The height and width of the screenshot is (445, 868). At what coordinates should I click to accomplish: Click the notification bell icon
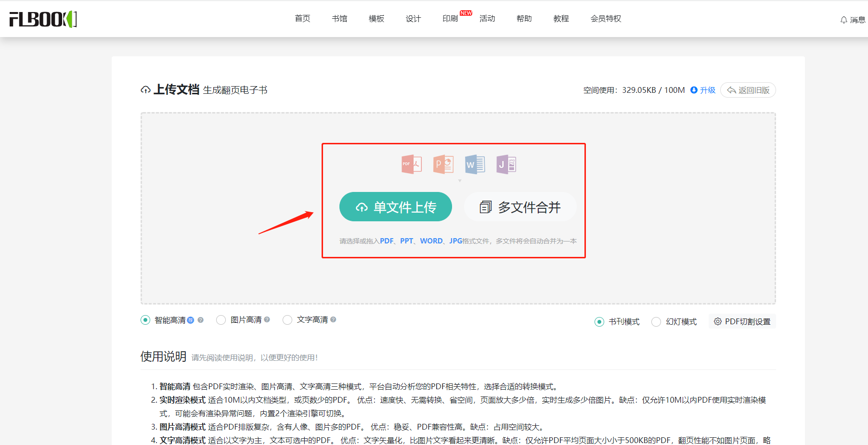(x=844, y=20)
